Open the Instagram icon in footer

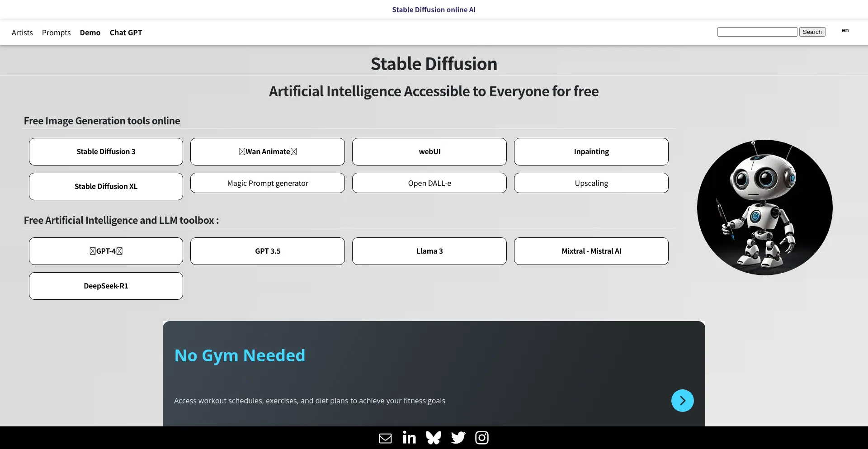482,438
